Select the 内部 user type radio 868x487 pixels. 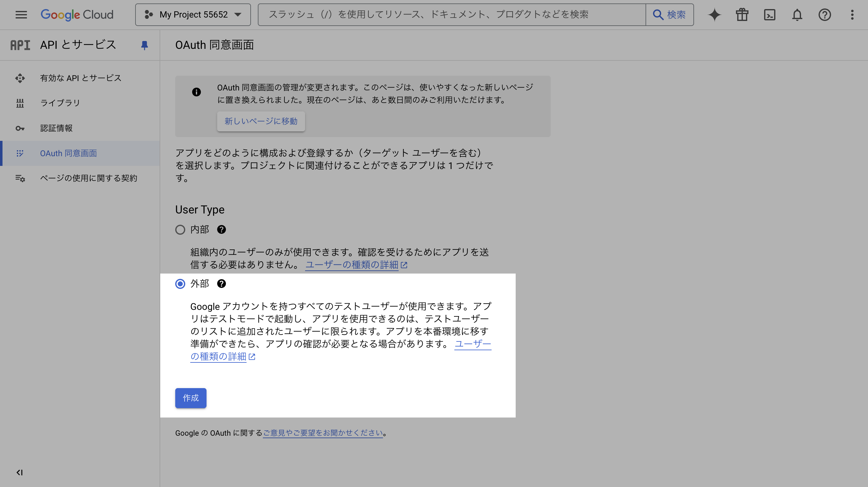click(180, 229)
